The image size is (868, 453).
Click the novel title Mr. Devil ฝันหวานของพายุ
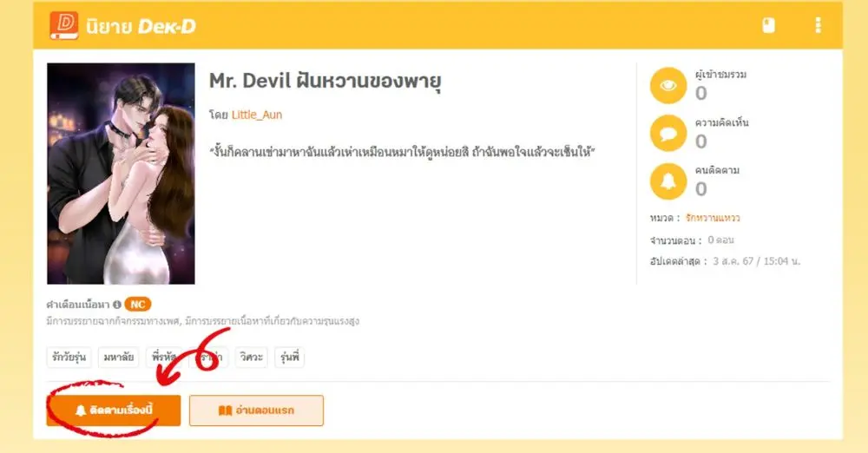(325, 82)
